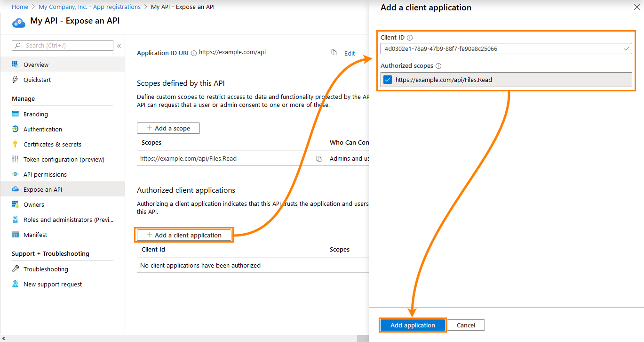Collapse the navigation sidebar with the chevron
Screen dimensions: 644x342
pyautogui.click(x=119, y=46)
